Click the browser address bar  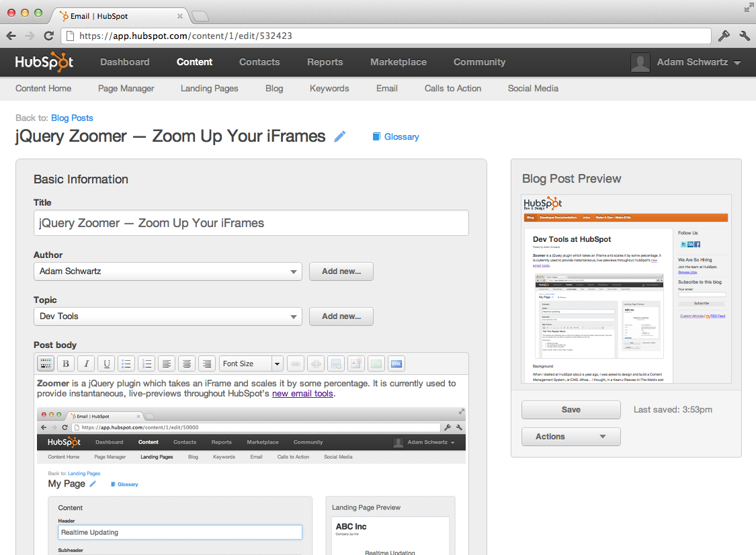(386, 36)
